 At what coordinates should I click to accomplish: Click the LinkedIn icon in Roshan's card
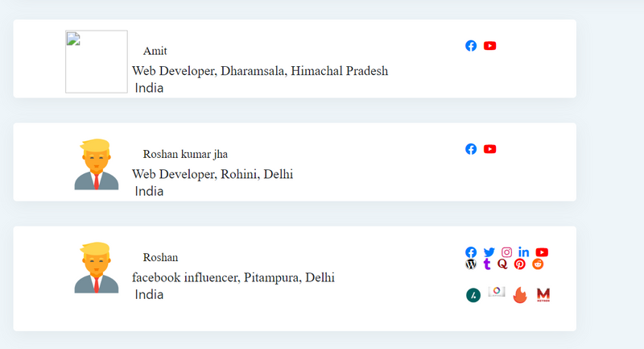(524, 252)
